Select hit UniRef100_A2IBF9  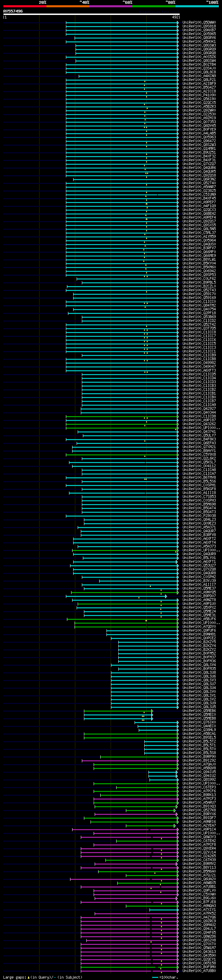tap(199, 84)
